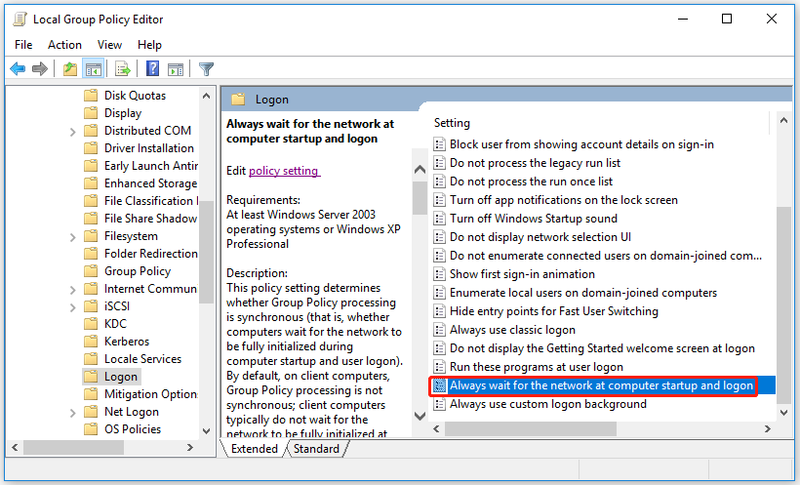Expand the Net Logon tree node

(72, 413)
